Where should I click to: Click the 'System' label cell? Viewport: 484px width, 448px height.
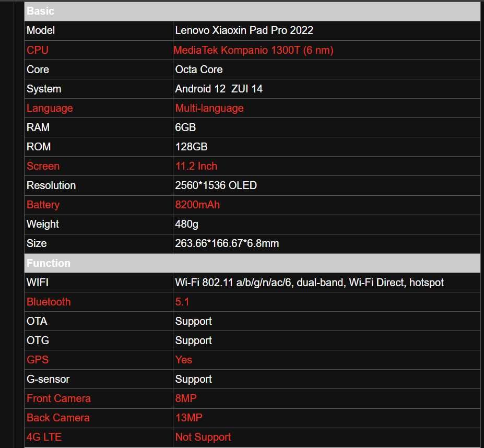pyautogui.click(x=99, y=89)
